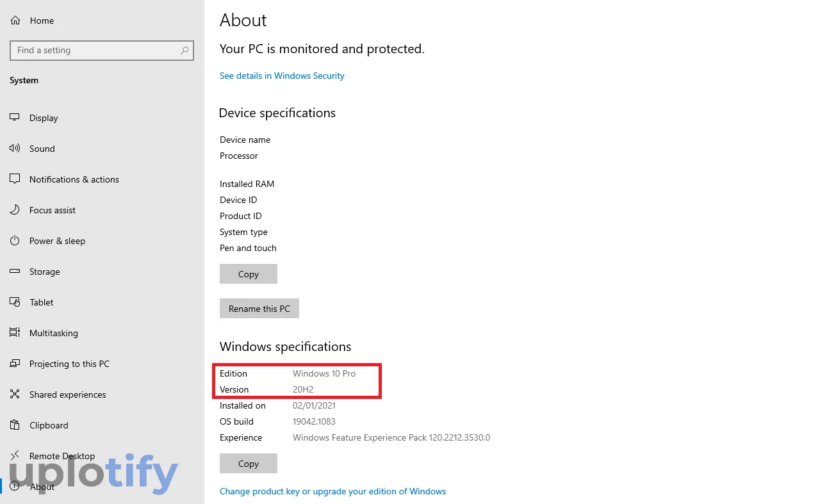
Task: Click the Clipboard icon in sidebar
Action: click(15, 425)
